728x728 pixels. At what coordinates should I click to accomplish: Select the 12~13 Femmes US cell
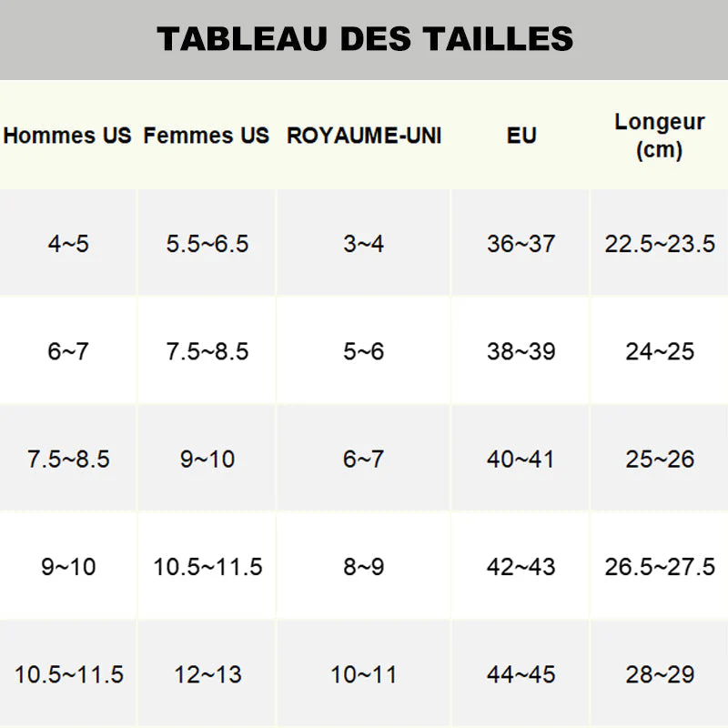(x=207, y=675)
